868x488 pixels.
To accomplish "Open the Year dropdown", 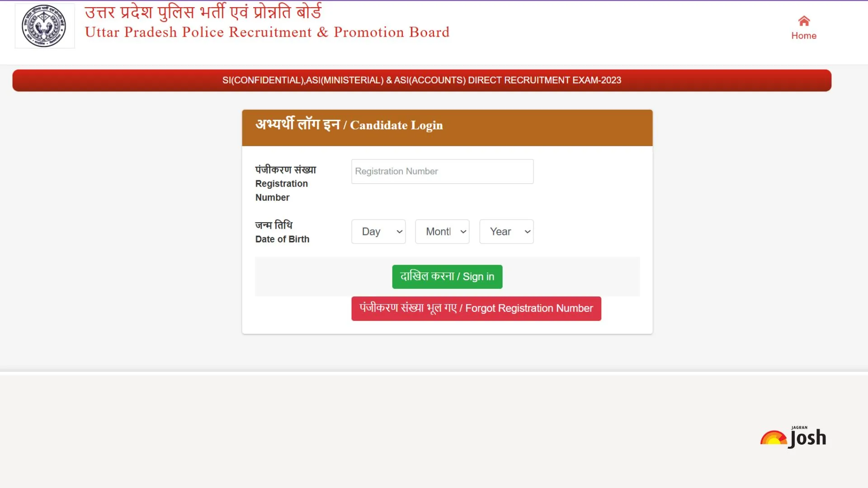I will [x=506, y=232].
